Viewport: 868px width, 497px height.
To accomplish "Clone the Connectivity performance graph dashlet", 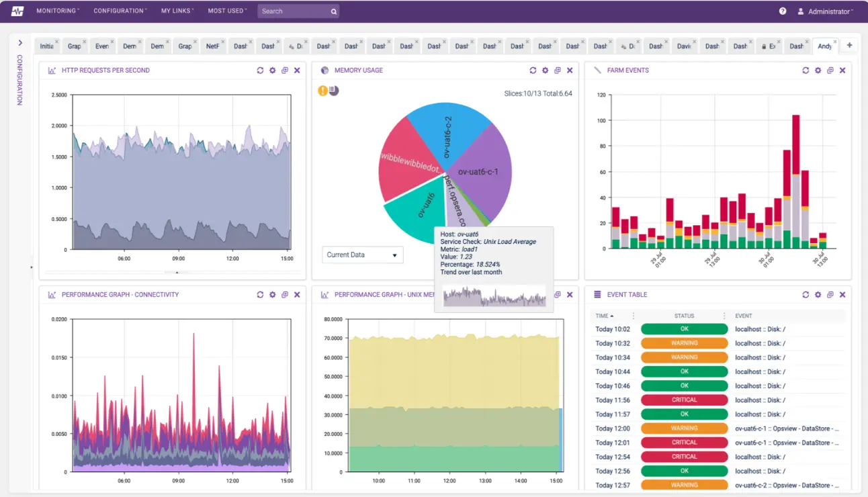I will 285,294.
